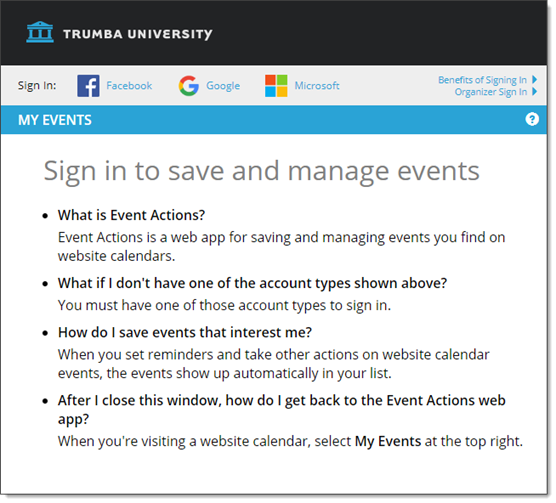Click the Google G logo icon
The width and height of the screenshot is (556, 503).
189,86
